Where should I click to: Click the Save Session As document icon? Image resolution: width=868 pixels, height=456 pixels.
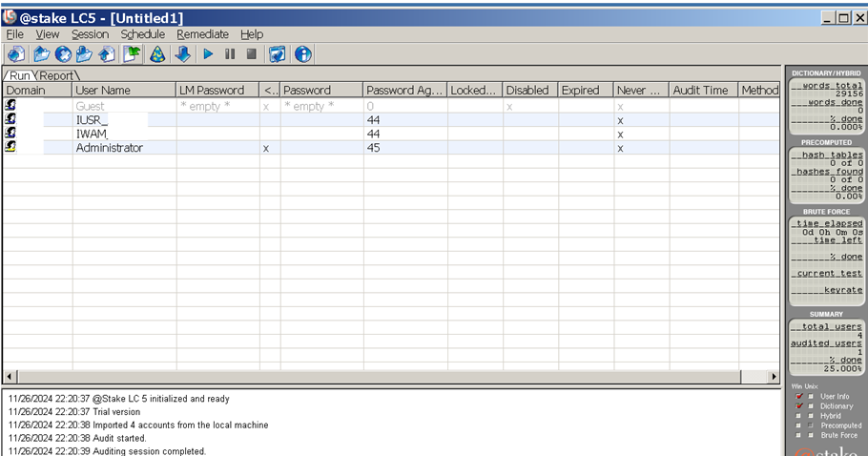point(107,54)
